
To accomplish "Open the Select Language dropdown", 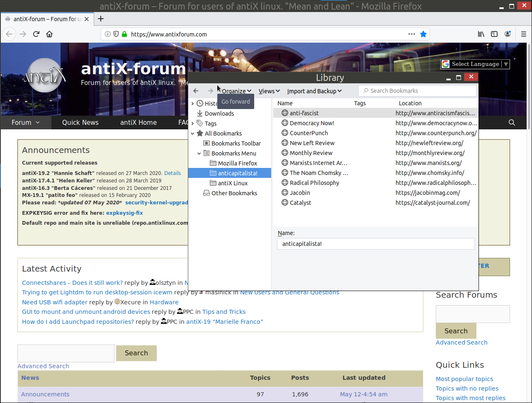I will 475,64.
